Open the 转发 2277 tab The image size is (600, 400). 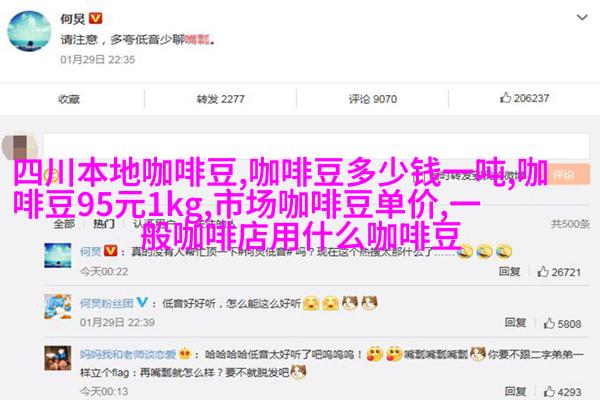(220, 99)
